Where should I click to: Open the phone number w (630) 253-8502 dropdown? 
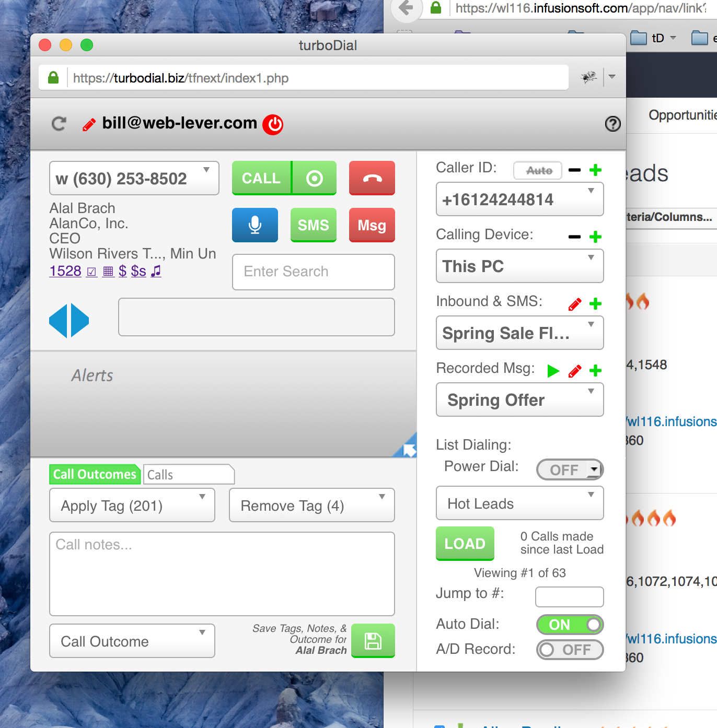coord(134,178)
